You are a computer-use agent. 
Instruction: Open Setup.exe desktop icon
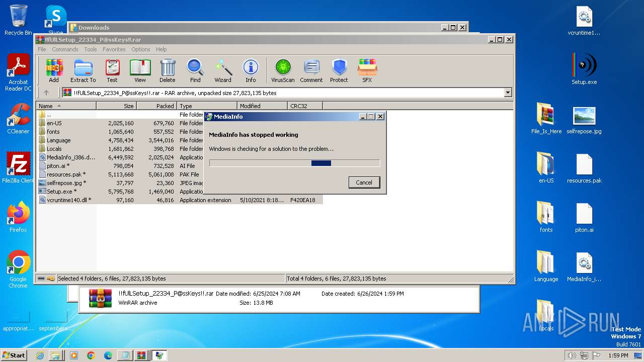click(584, 69)
